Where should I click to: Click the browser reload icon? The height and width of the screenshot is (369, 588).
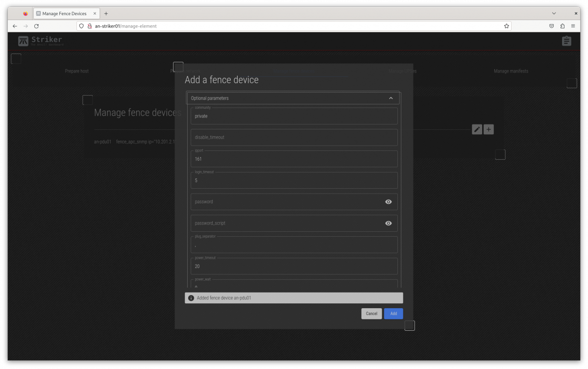[36, 26]
